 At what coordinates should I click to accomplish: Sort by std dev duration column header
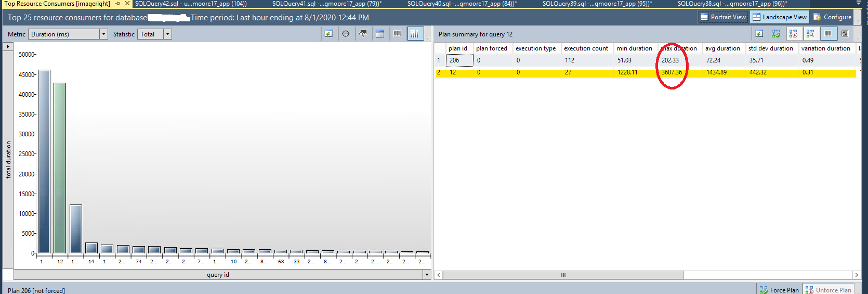(772, 48)
